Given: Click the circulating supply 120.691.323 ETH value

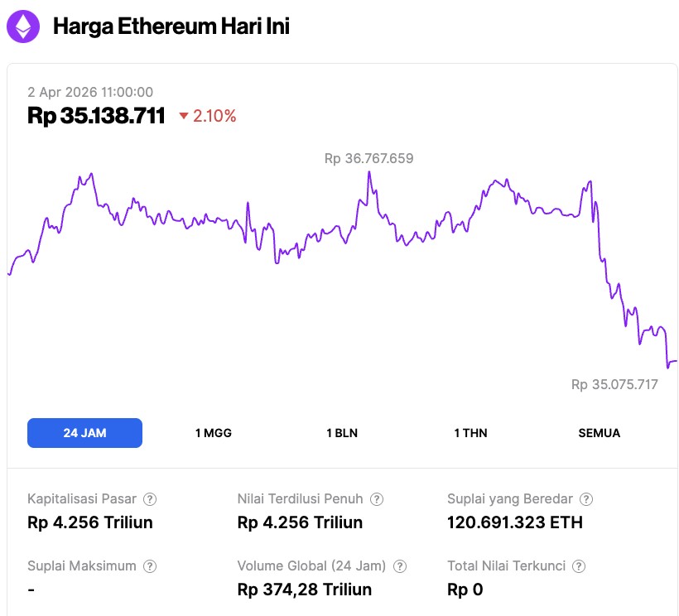Looking at the screenshot, I should coord(514,522).
